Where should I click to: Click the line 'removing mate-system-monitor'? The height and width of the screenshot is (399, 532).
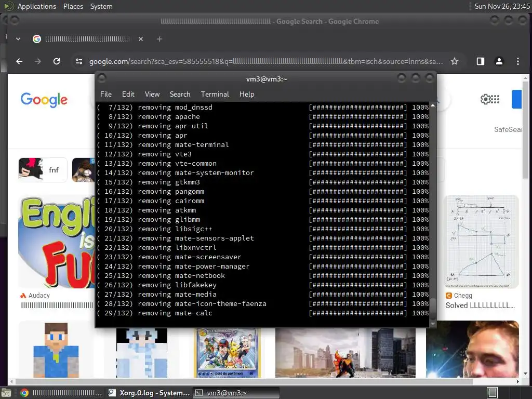(196, 172)
